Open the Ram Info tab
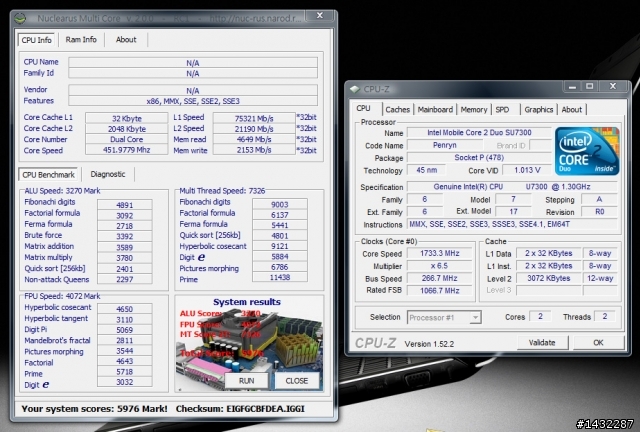The width and height of the screenshot is (640, 432). [81, 40]
